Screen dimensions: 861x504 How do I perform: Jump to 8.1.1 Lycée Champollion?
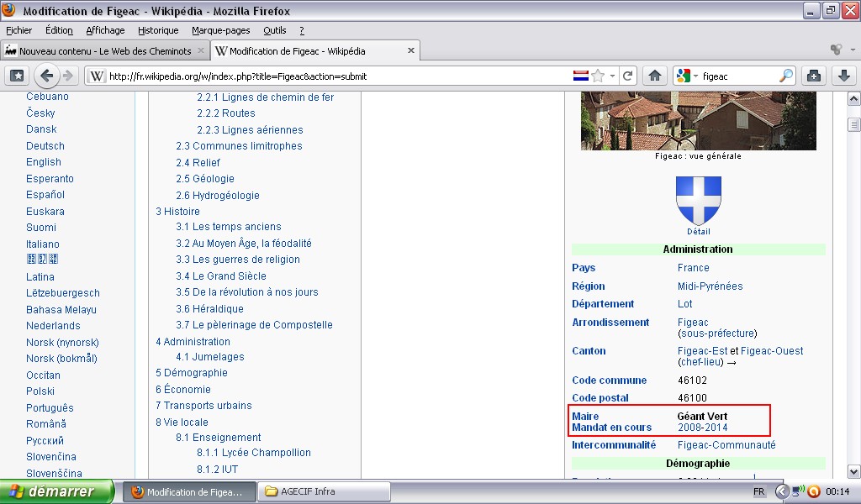point(254,453)
